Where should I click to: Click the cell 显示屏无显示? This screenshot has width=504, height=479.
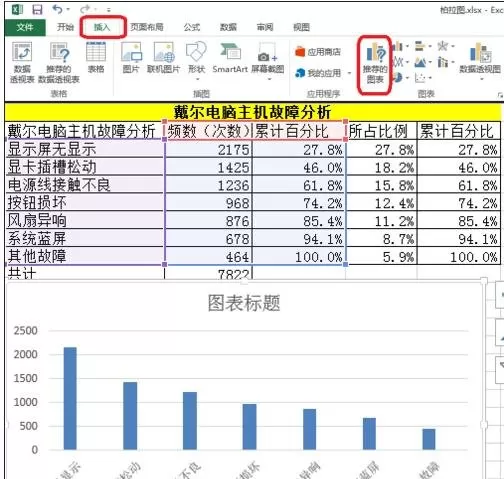[x=85, y=149]
